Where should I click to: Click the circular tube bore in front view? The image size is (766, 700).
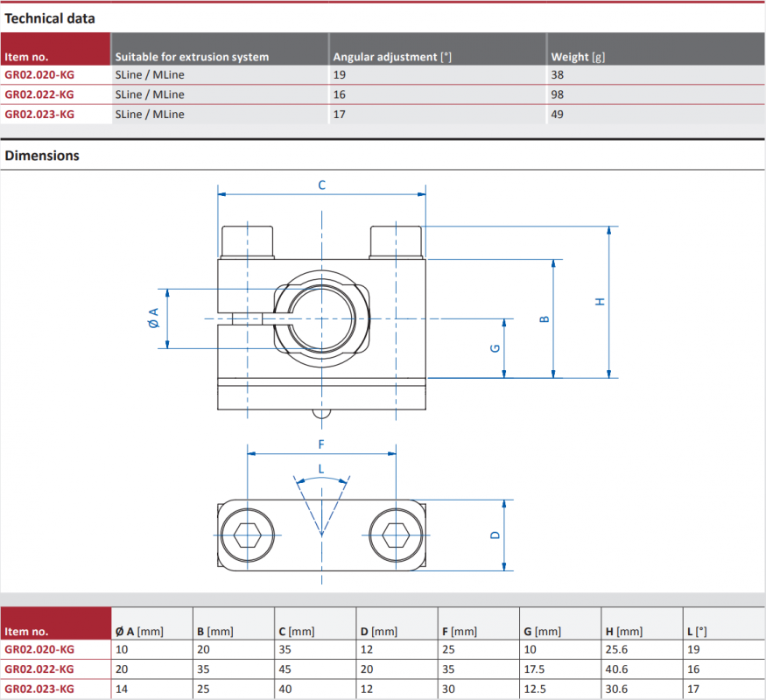pyautogui.click(x=321, y=318)
